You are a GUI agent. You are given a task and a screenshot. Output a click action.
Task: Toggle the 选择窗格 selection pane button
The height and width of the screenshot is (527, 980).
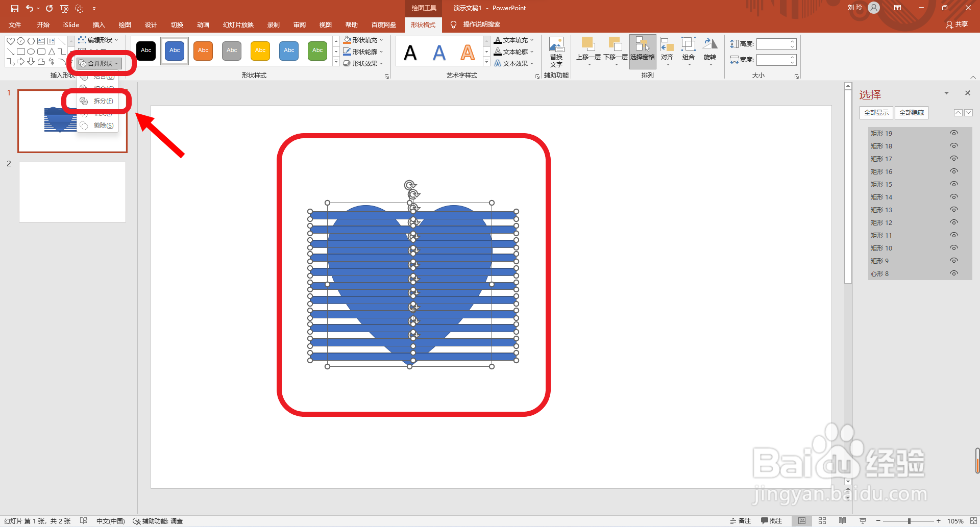[642, 52]
